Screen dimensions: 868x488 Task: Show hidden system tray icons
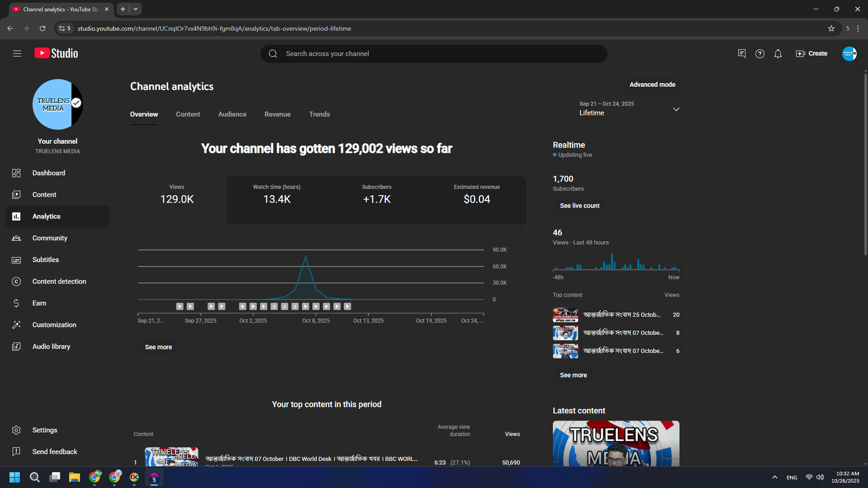(775, 477)
